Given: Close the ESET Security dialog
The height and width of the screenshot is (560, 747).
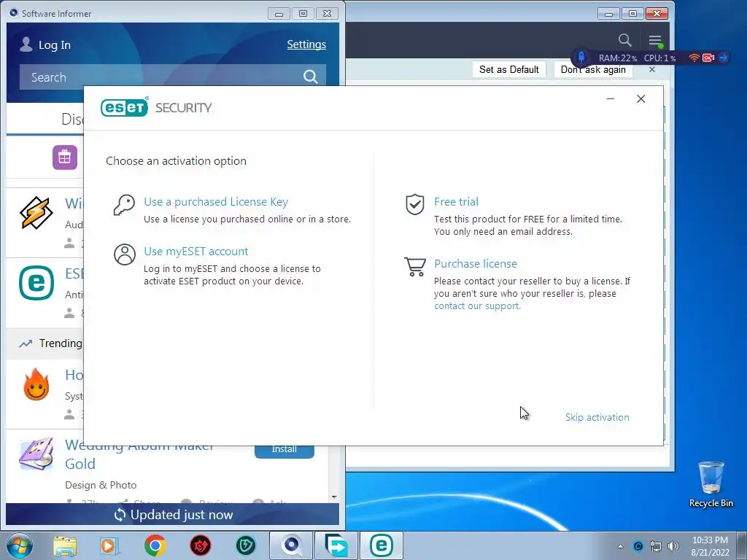Looking at the screenshot, I should [640, 98].
